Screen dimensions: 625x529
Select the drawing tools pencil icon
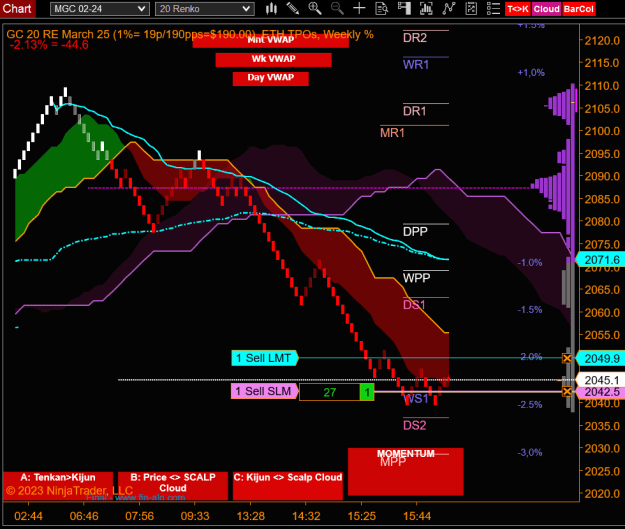click(x=293, y=9)
